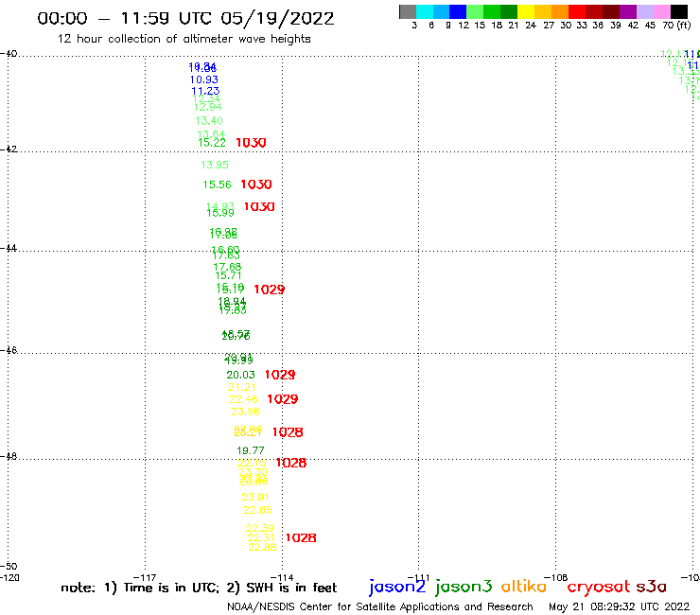Pick the light green swatch in legend
This screenshot has width=700, height=615.
click(475, 11)
